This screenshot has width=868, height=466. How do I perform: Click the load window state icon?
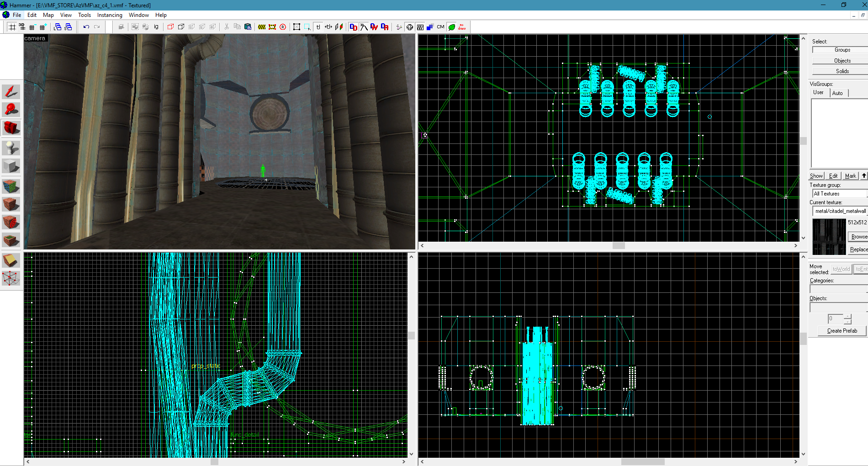(x=58, y=27)
